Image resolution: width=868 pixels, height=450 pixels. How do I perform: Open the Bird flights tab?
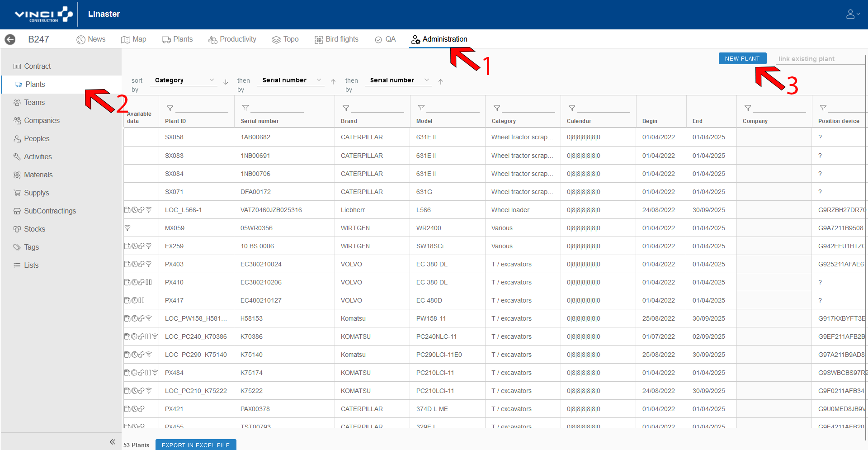point(336,39)
